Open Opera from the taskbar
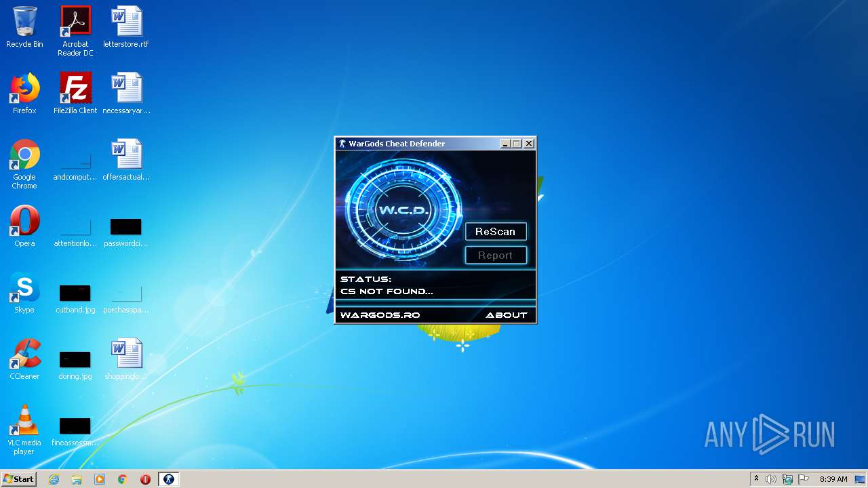This screenshot has height=488, width=868. click(x=145, y=479)
